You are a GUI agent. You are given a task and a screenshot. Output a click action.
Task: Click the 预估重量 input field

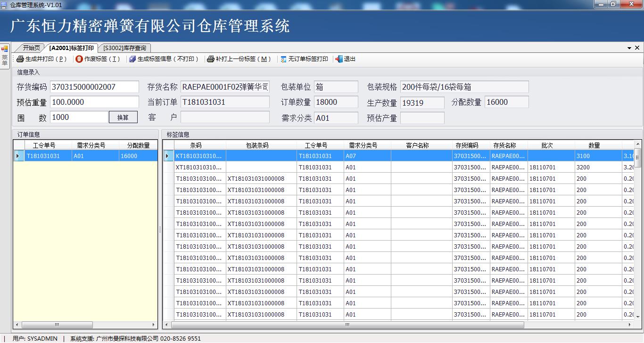94,102
